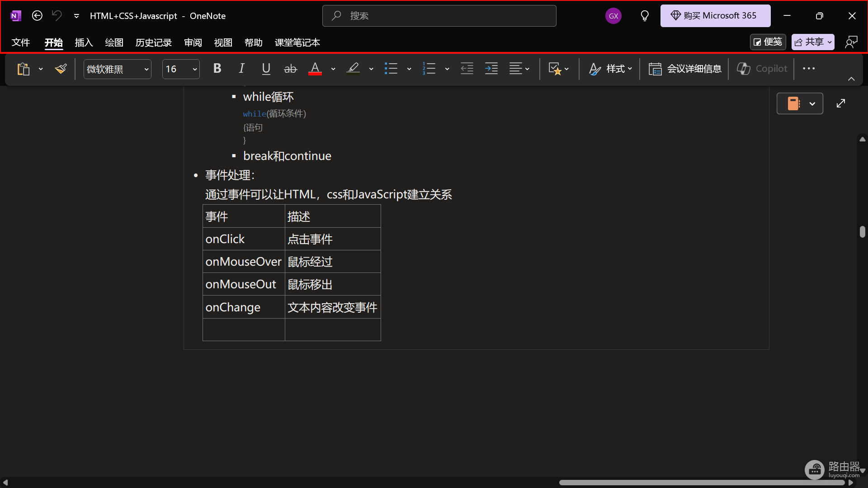The image size is (868, 488).
Task: Open the 课堂笔记本 tab
Action: click(x=297, y=42)
